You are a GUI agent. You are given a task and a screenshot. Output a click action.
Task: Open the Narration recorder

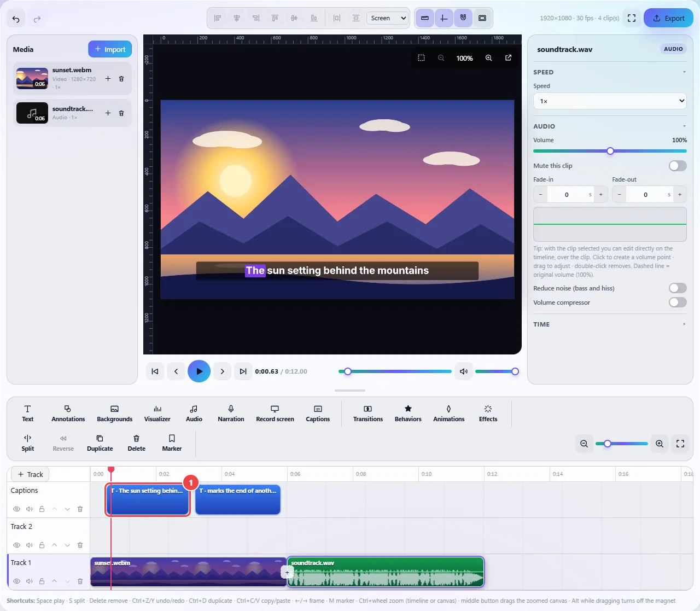coord(231,414)
